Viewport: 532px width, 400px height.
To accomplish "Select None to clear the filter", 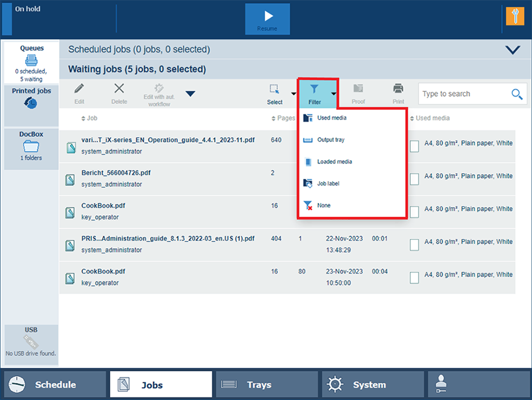I will [x=323, y=205].
